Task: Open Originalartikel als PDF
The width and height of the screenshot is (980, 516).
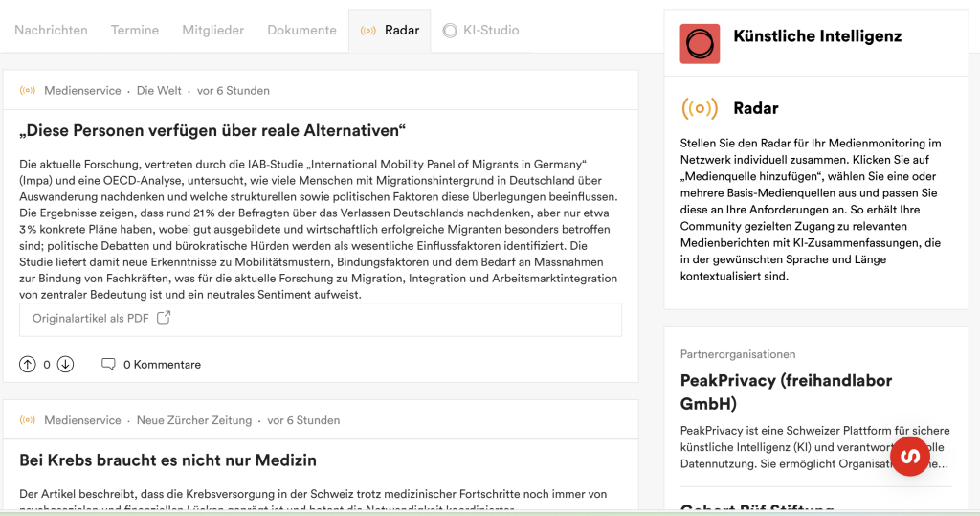Action: pos(90,318)
